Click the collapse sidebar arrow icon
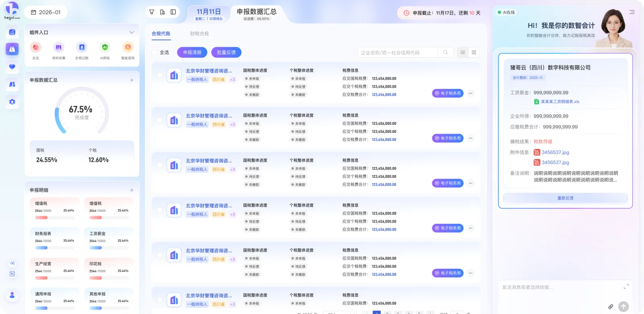The height and width of the screenshot is (314, 644). click(x=12, y=263)
